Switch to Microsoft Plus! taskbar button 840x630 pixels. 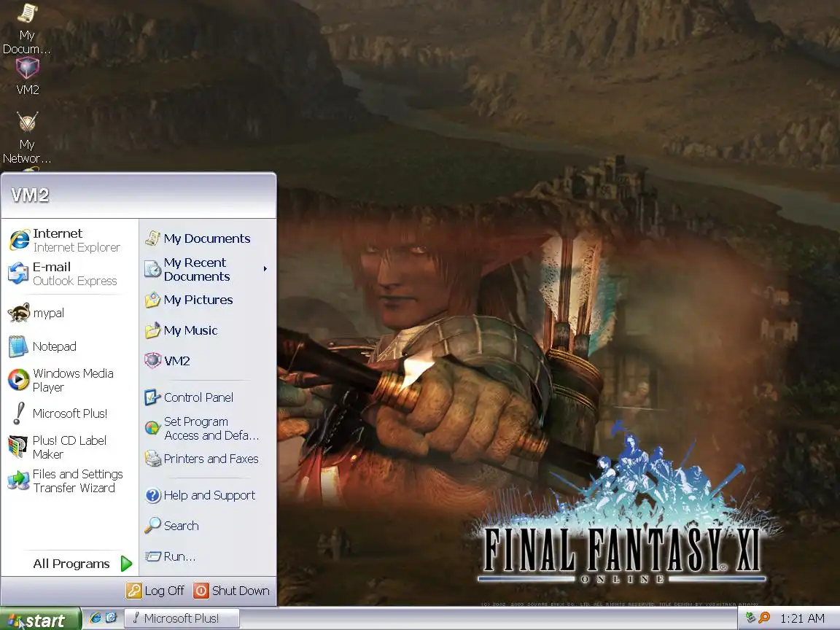pos(182,619)
